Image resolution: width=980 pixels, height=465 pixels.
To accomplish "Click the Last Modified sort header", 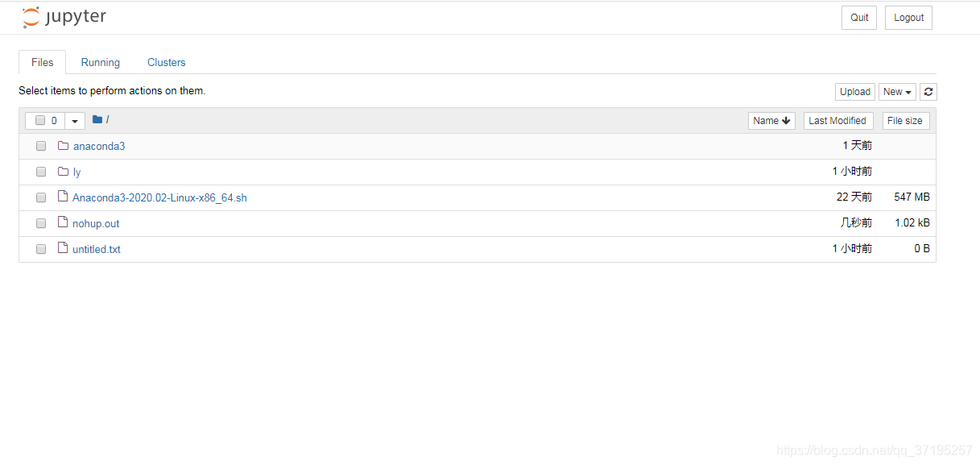I will click(x=837, y=120).
